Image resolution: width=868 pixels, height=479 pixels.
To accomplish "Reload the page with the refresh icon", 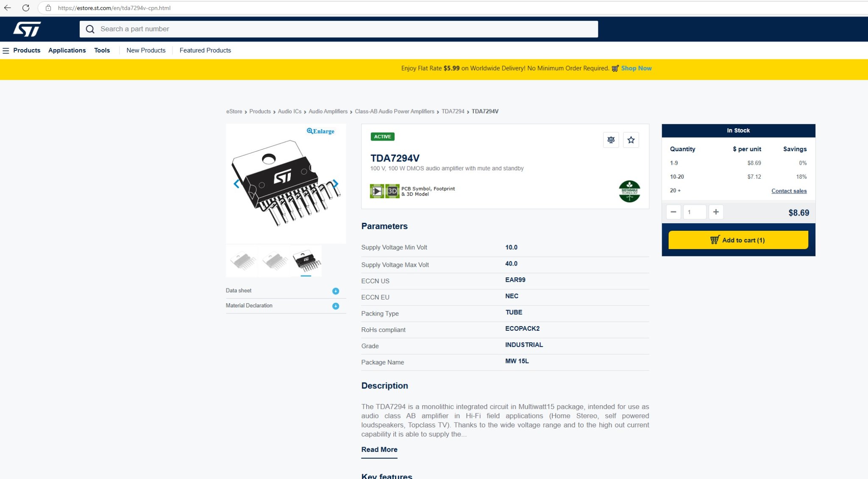I will 26,8.
